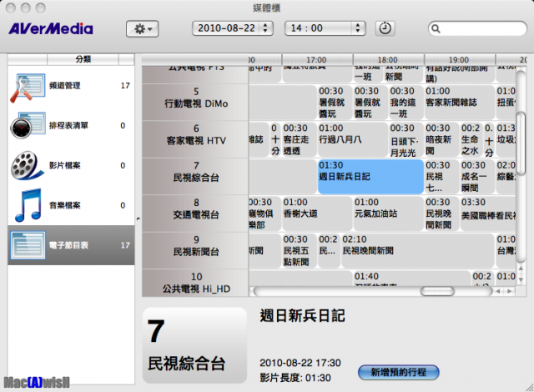This screenshot has height=392, width=534.
Task: Click program 日頭下·月光光 on channel 6
Action: pyautogui.click(x=406, y=138)
